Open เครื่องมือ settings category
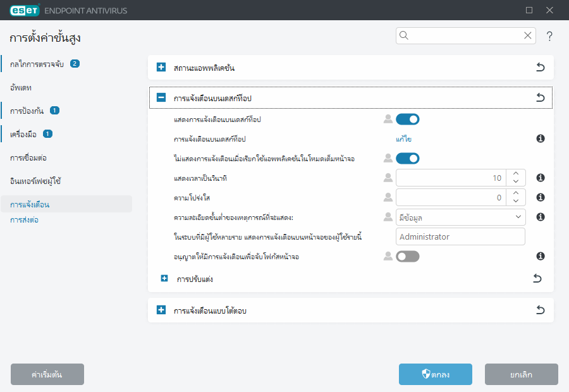The image size is (569, 392). [x=23, y=134]
